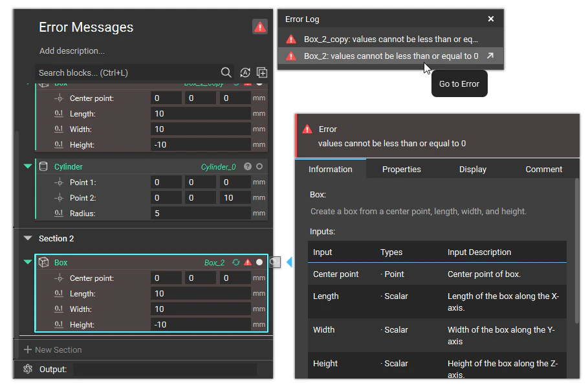Click Cylinder Point 2 Z value field
Screen dimensions: 588x387
(235, 197)
